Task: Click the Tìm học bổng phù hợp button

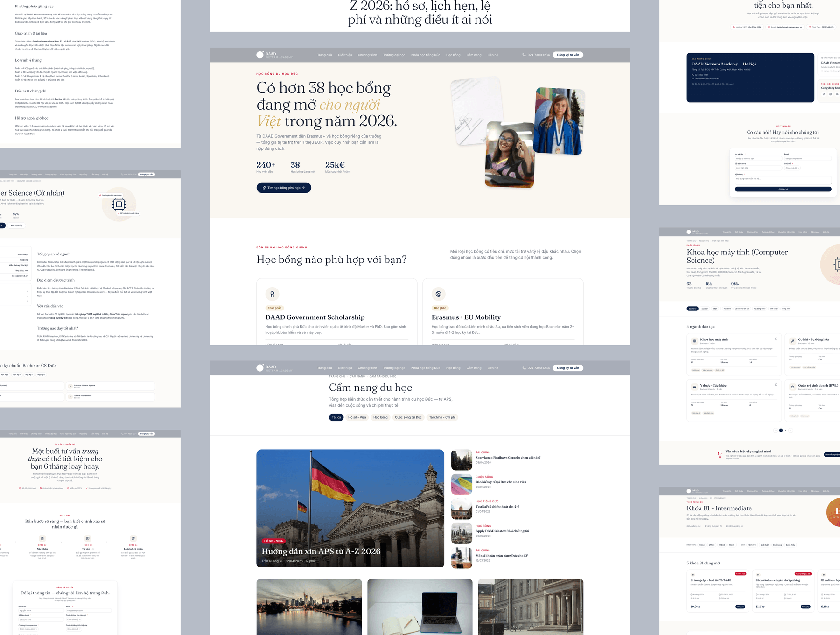Action: pyautogui.click(x=284, y=188)
